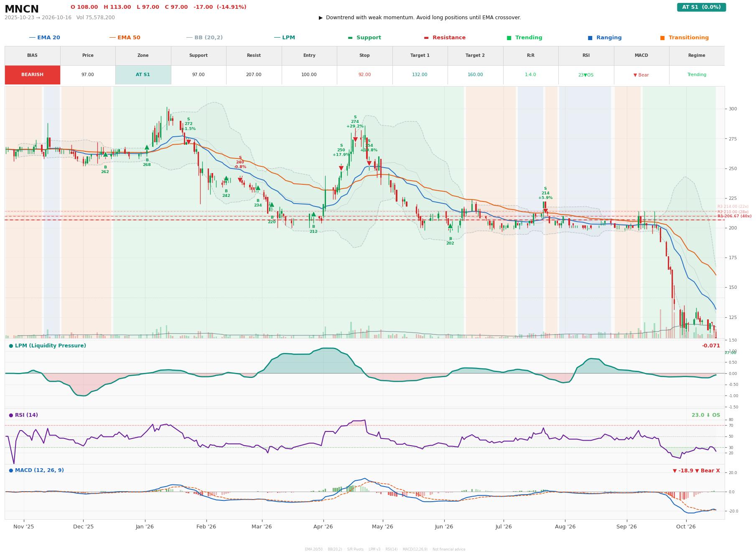Image resolution: width=756 pixels, height=556 pixels.
Task: Click the sell triangle under S 274 +29.2%
Action: [x=355, y=140]
